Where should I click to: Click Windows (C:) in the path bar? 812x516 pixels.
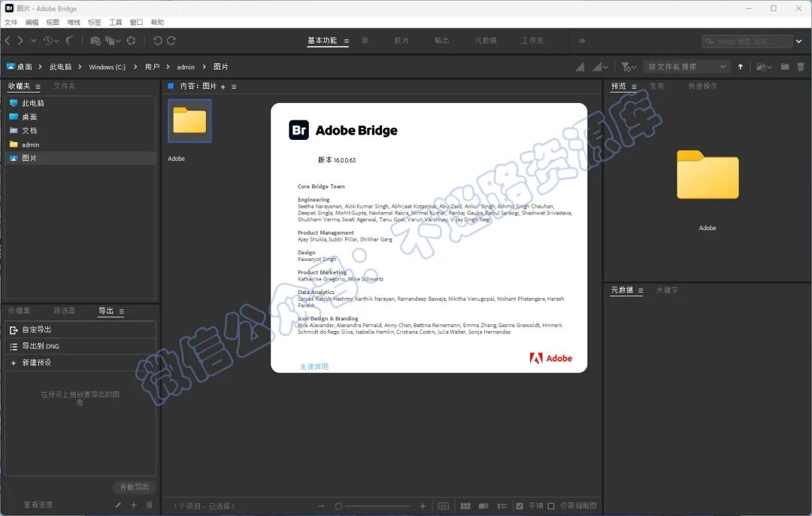tap(108, 67)
